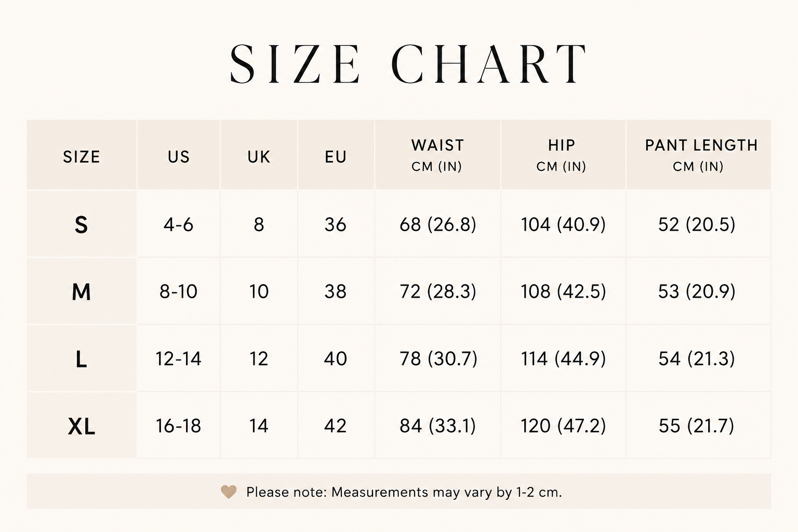This screenshot has width=798, height=532.
Task: Select the WAIST CM (IN) header
Action: [437, 155]
